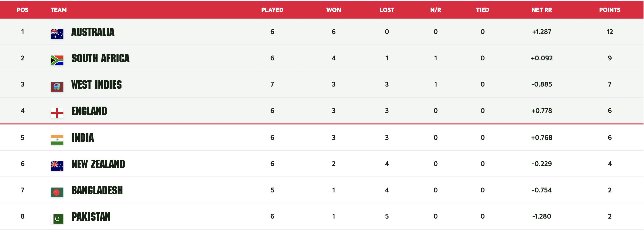Open the Australia team name link
Screen dimensions: 644x244
coord(93,32)
